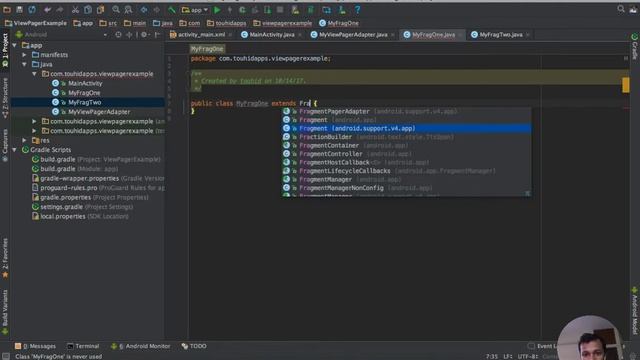Click tool windows icon in bottom-left corner
640x360 pixels.
tap(6, 356)
